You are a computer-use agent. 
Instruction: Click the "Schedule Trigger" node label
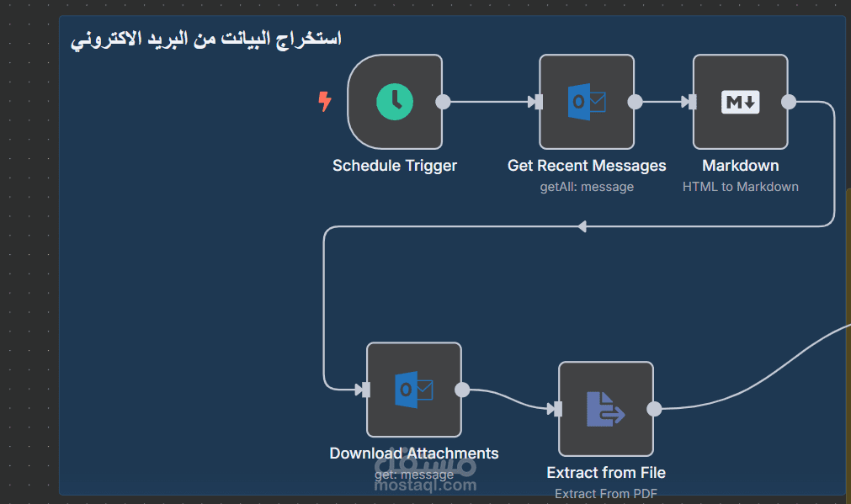pos(395,166)
